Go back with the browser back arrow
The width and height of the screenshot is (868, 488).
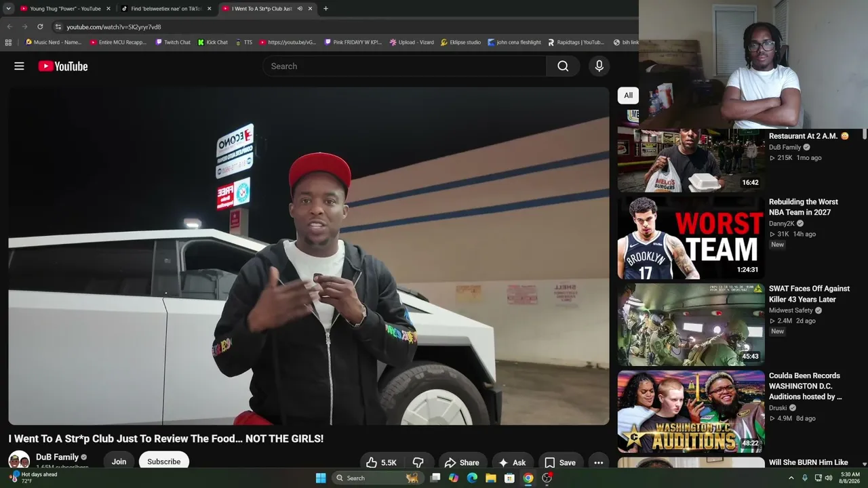point(9,26)
